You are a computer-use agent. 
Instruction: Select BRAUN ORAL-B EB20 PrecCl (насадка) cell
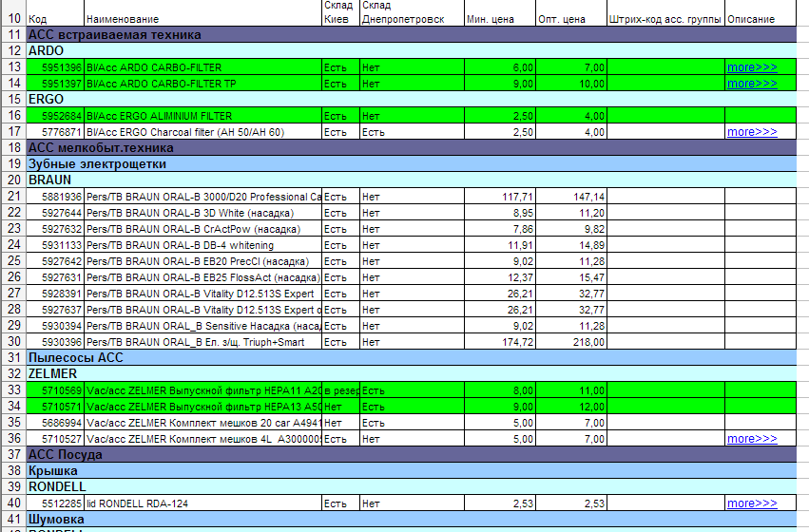coord(202,261)
